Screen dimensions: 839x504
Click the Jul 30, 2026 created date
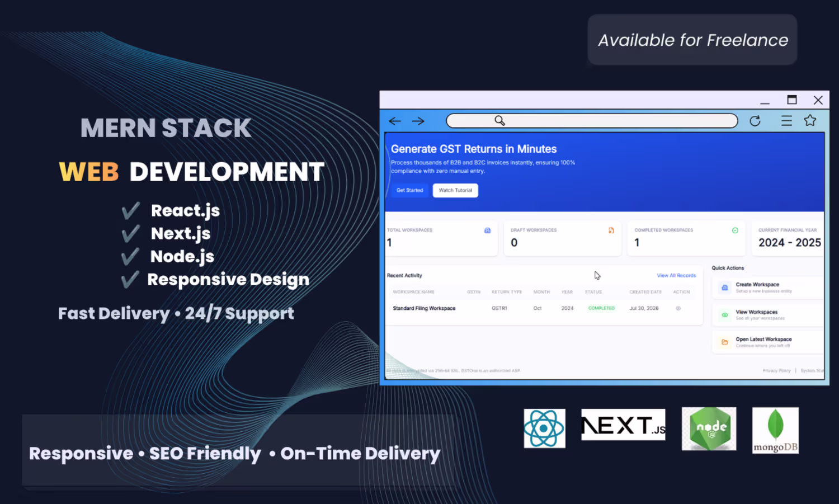pyautogui.click(x=644, y=308)
